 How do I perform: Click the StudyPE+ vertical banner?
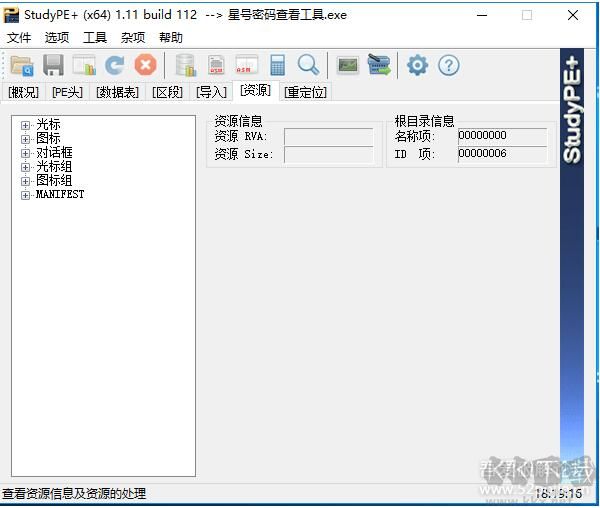tap(572, 252)
